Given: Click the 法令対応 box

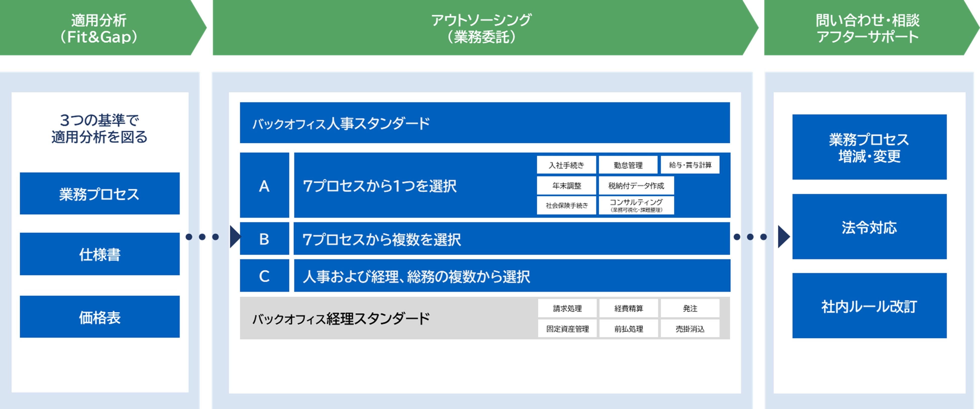Looking at the screenshot, I should tap(869, 227).
